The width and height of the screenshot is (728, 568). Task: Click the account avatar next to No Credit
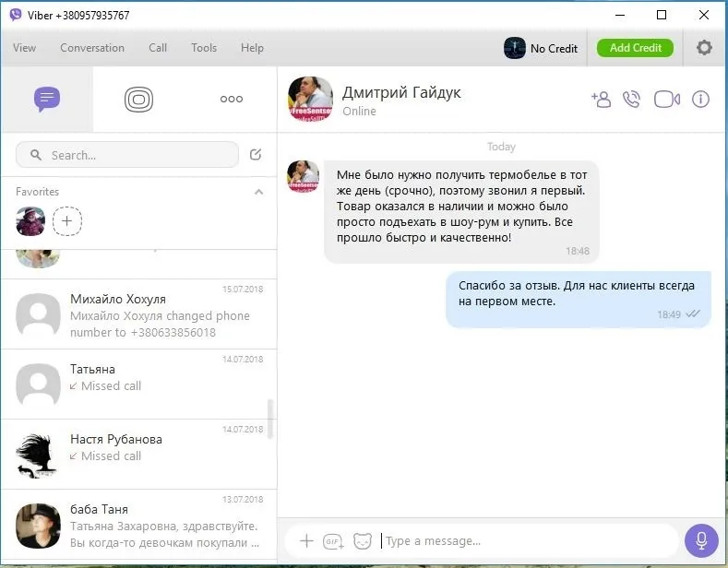(515, 48)
